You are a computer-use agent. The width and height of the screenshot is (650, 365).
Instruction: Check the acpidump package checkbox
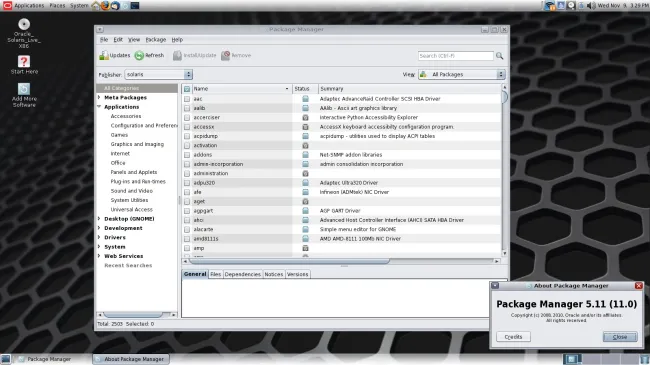(x=187, y=136)
